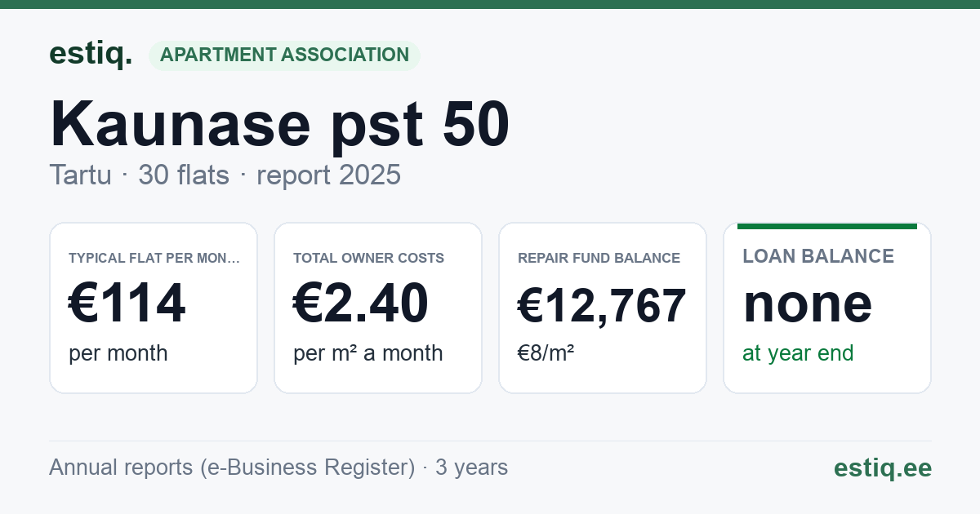Click the 'per m² a month' caption
This screenshot has height=514, width=980.
coord(367,353)
